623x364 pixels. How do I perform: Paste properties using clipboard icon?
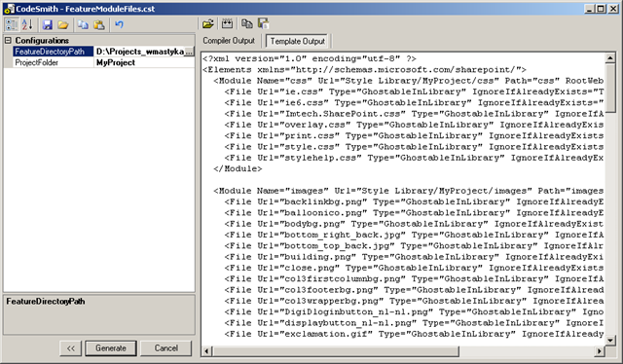[x=99, y=25]
